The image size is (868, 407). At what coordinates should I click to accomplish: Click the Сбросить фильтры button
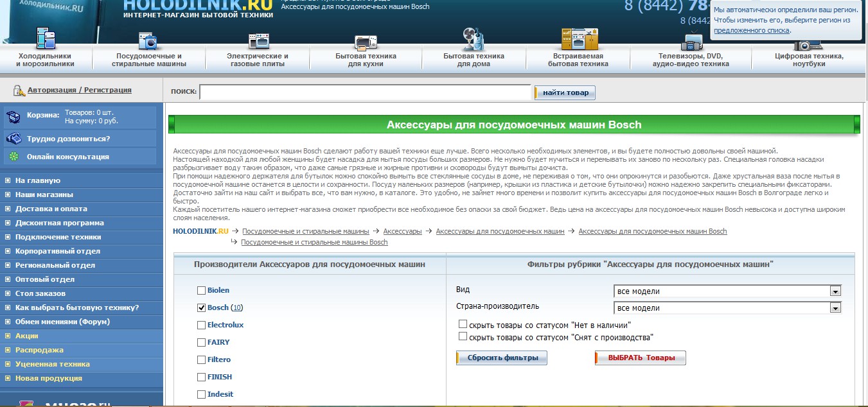click(x=502, y=358)
